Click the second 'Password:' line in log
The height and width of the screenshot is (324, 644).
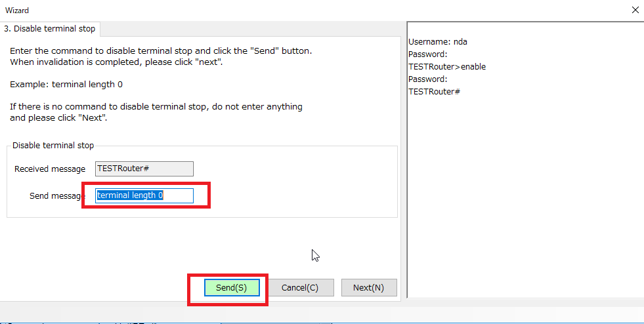(427, 79)
